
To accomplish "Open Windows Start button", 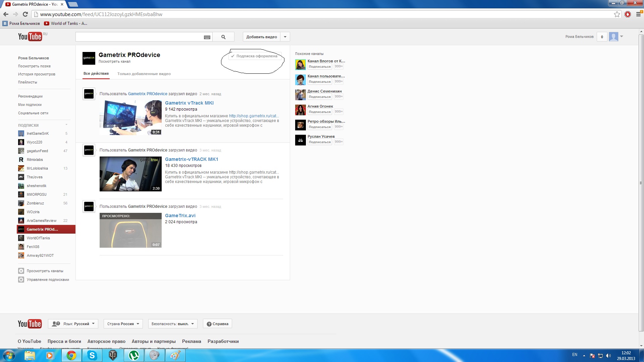I will click(9, 355).
